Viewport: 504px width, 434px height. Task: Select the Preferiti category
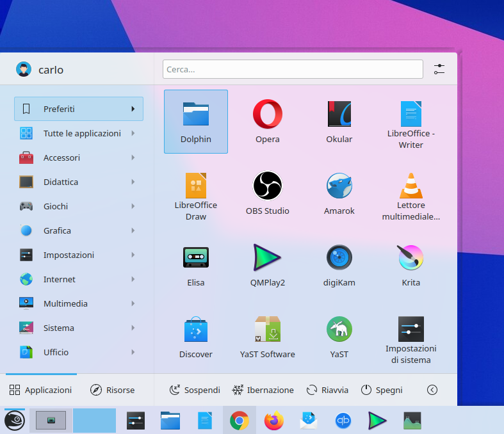[x=79, y=109]
